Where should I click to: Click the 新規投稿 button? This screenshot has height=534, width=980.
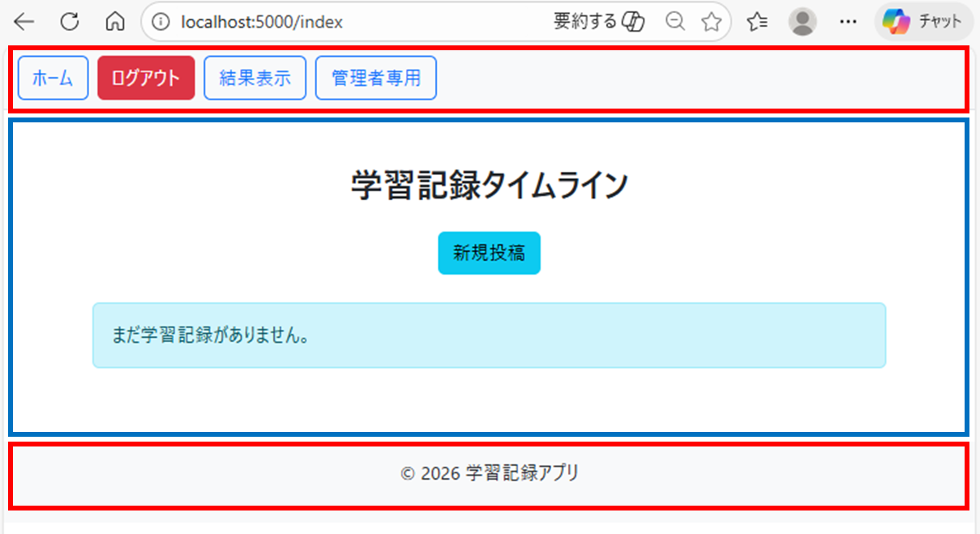click(x=489, y=253)
